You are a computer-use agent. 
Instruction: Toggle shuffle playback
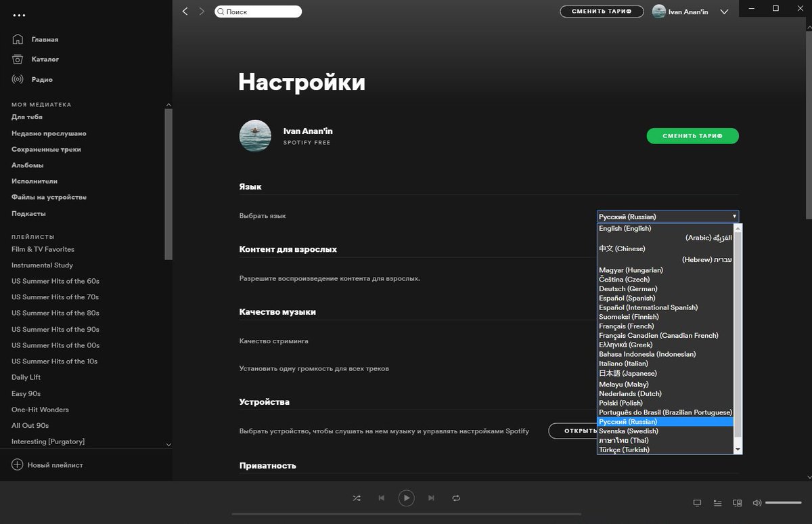tap(357, 498)
